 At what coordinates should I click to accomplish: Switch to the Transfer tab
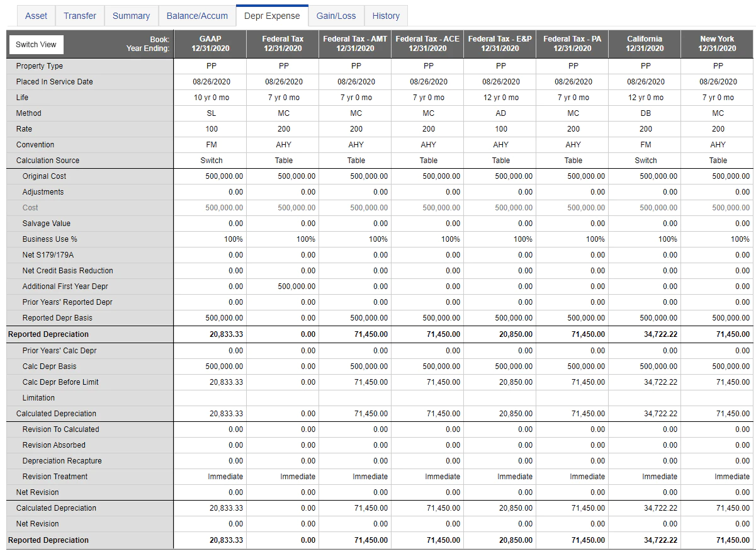click(80, 16)
